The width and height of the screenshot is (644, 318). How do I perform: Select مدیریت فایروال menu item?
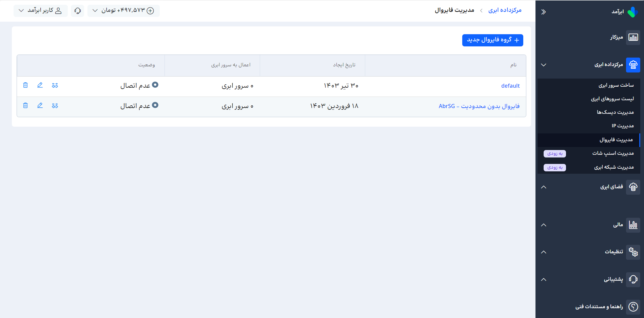[x=589, y=140]
